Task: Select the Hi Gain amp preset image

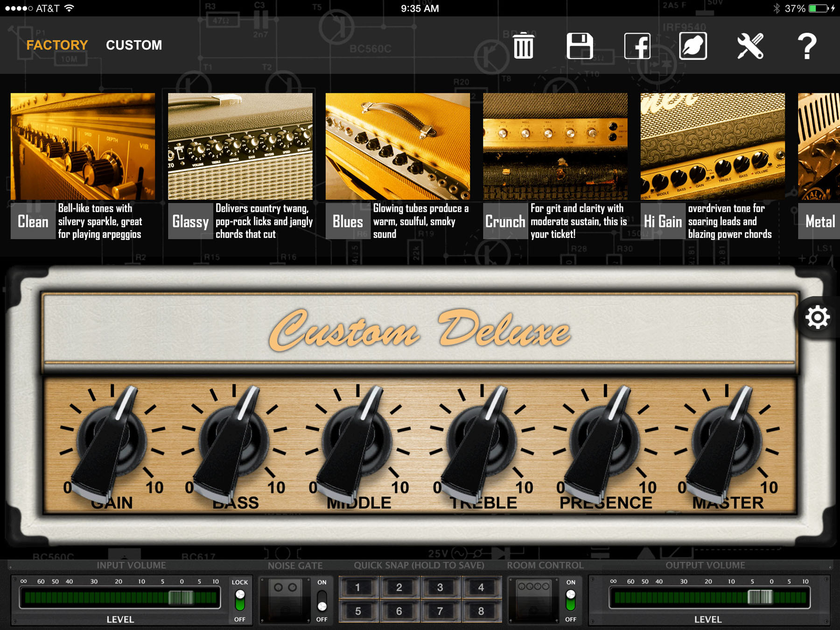Action: coord(713,146)
